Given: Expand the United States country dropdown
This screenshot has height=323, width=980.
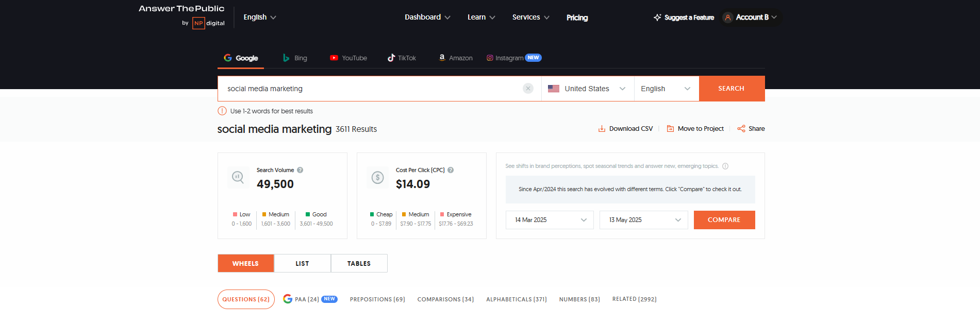Looking at the screenshot, I should click(587, 89).
